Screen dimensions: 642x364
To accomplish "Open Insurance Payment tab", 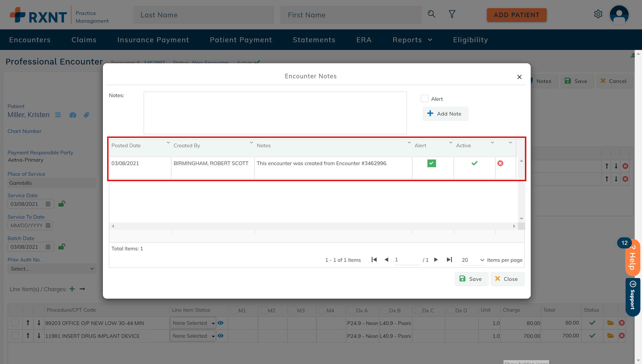I will 153,40.
